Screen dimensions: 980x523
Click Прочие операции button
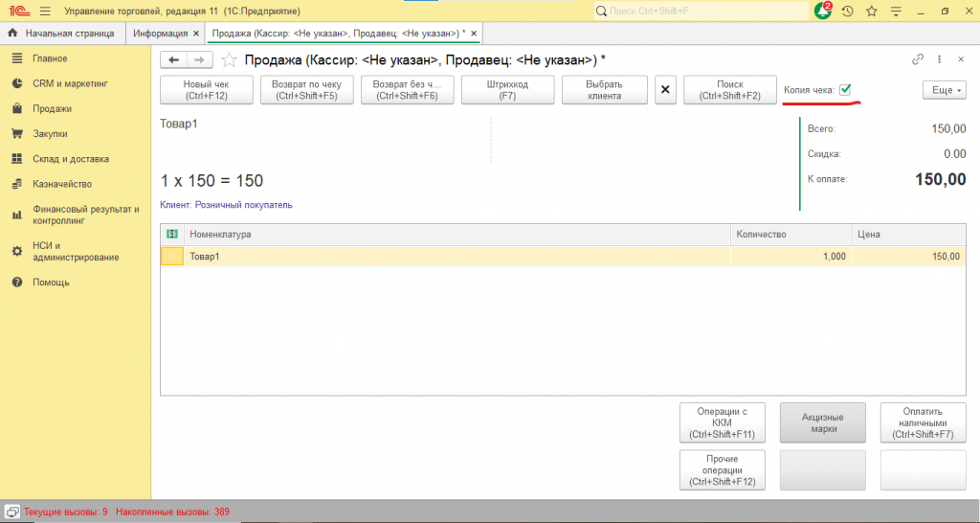point(722,469)
